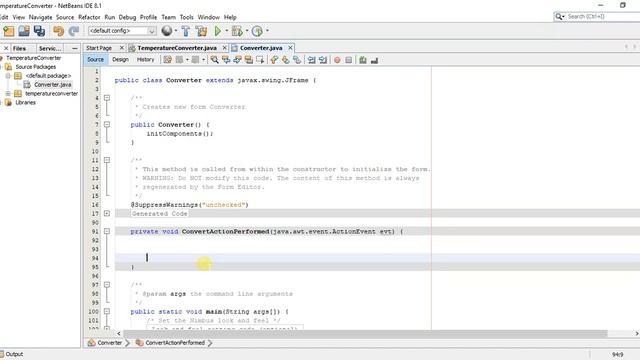Image resolution: width=640 pixels, height=360 pixels.
Task: Click the Debug Project icon
Action: pos(237,31)
